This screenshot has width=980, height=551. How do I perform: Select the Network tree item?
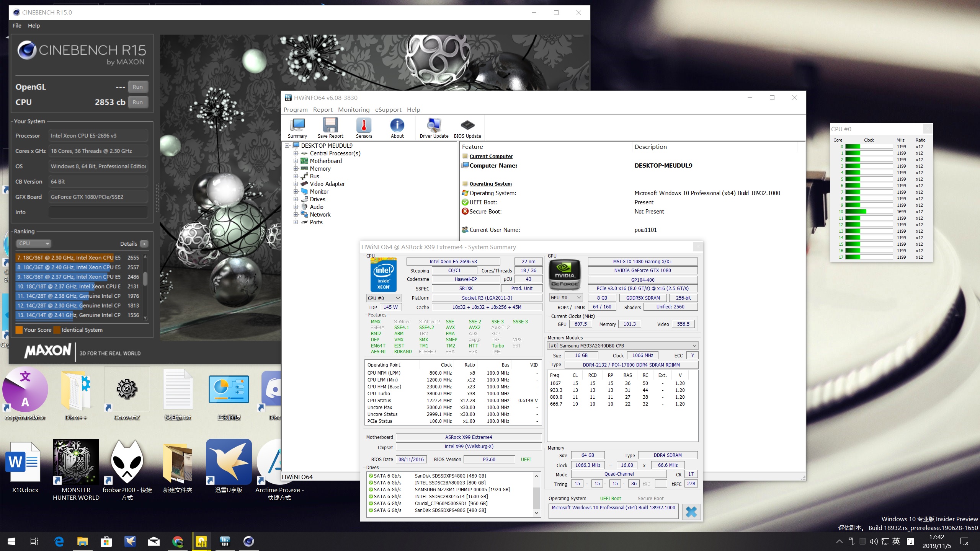(320, 215)
